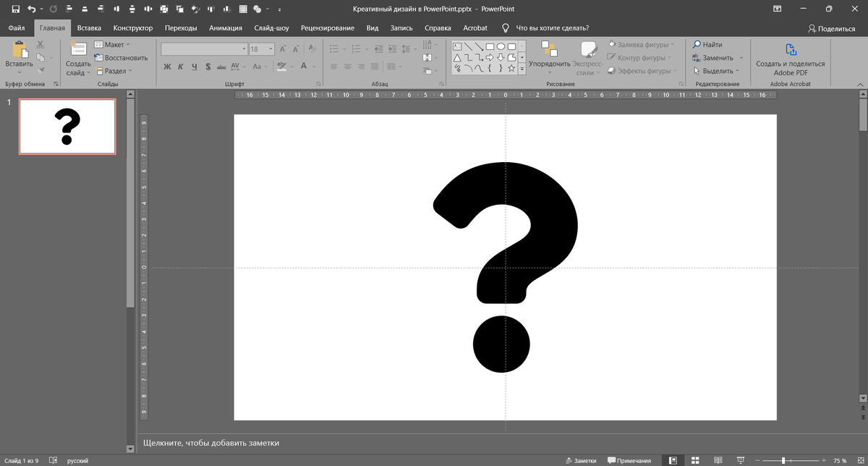Switch to the Вставка tab
The width and height of the screenshot is (868, 466).
click(89, 27)
